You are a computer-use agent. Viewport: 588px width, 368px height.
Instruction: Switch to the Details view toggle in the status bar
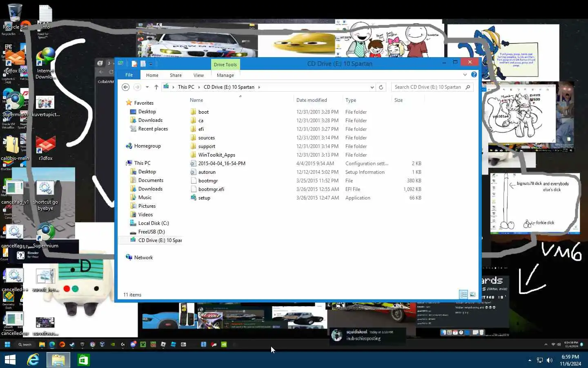(x=463, y=294)
